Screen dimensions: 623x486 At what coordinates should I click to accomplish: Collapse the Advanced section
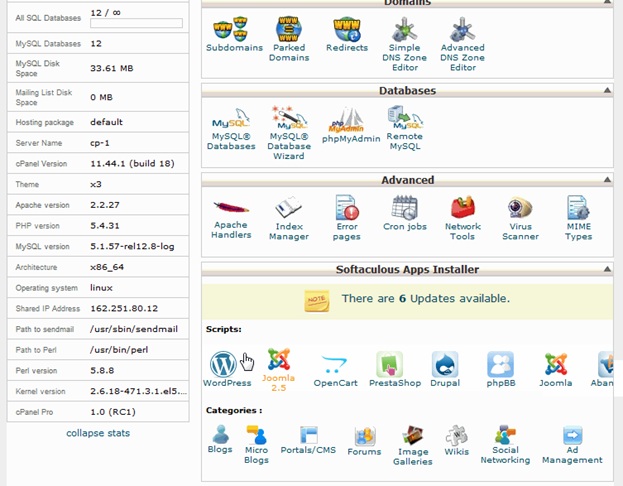(607, 180)
